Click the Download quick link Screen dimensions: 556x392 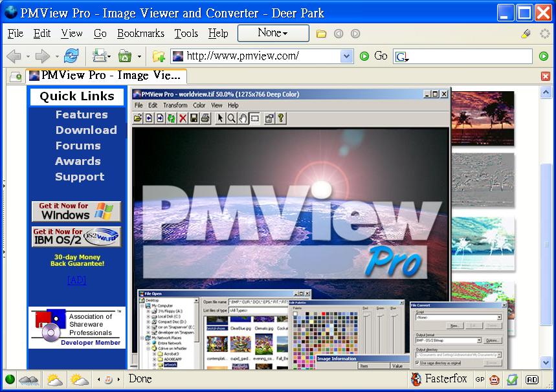click(86, 130)
